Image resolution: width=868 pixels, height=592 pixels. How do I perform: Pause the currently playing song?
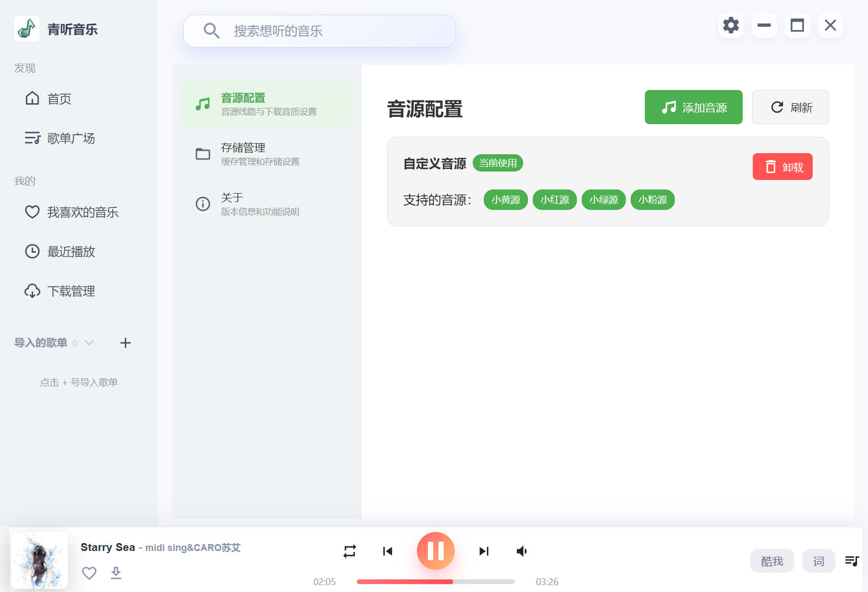[x=435, y=551]
